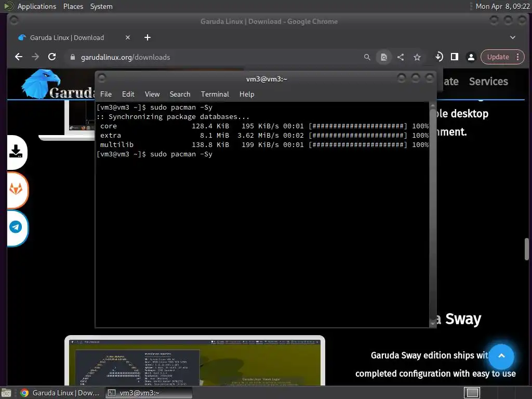Reload the Garuda download page
This screenshot has width=532, height=399.
click(x=52, y=57)
